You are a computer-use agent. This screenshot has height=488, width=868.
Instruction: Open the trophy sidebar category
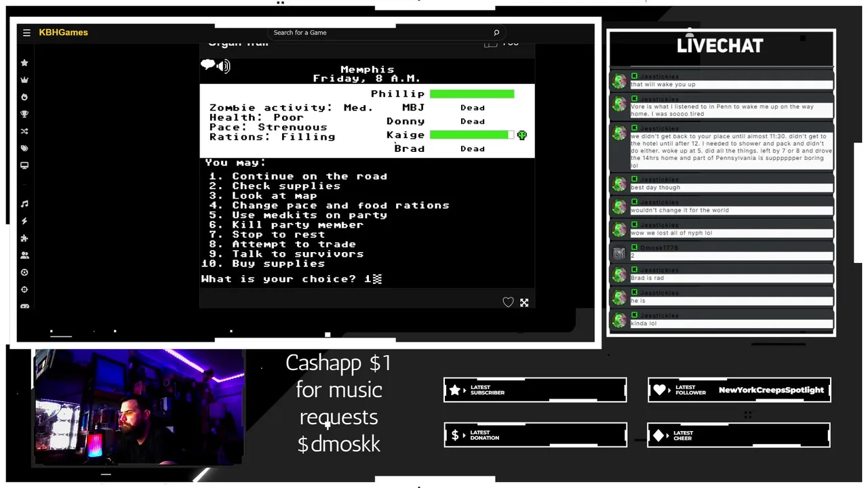[24, 114]
